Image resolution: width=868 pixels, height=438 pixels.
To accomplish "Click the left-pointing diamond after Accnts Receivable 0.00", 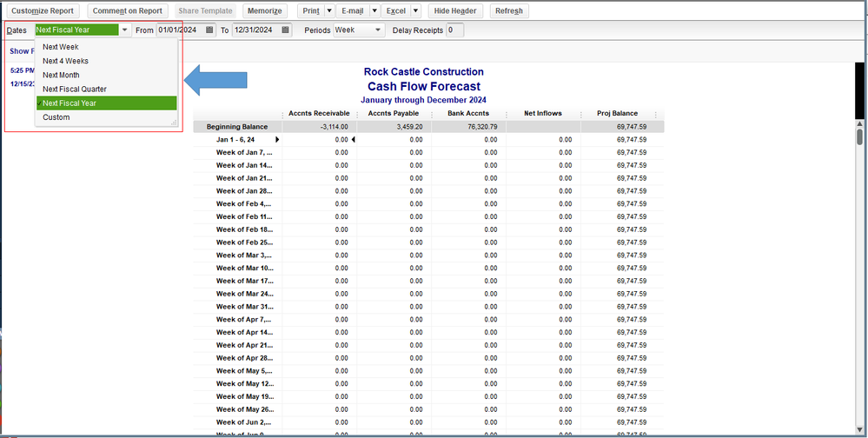I will tap(353, 140).
